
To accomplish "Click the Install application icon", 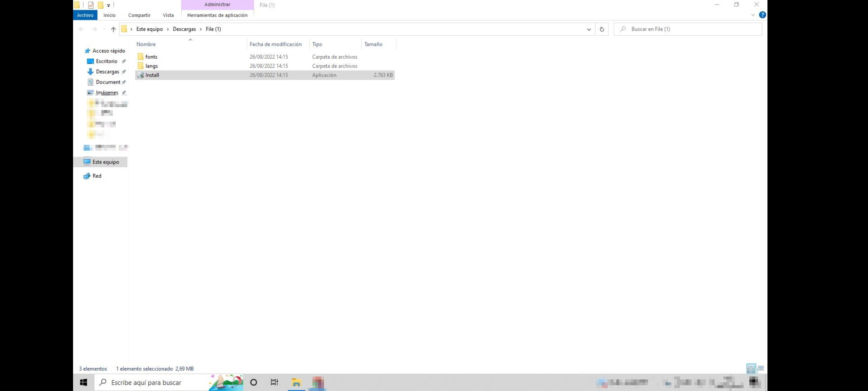I will (x=141, y=75).
